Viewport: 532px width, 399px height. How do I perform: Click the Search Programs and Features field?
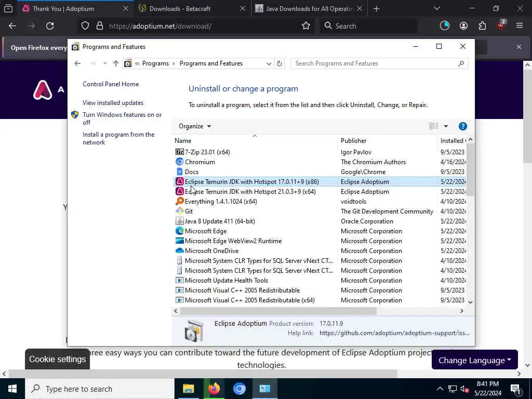(379, 63)
